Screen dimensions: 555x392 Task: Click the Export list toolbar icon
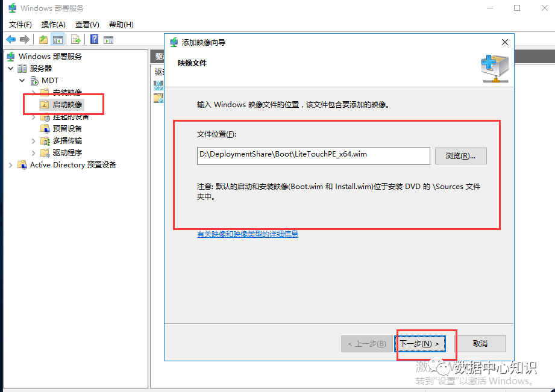pos(76,39)
